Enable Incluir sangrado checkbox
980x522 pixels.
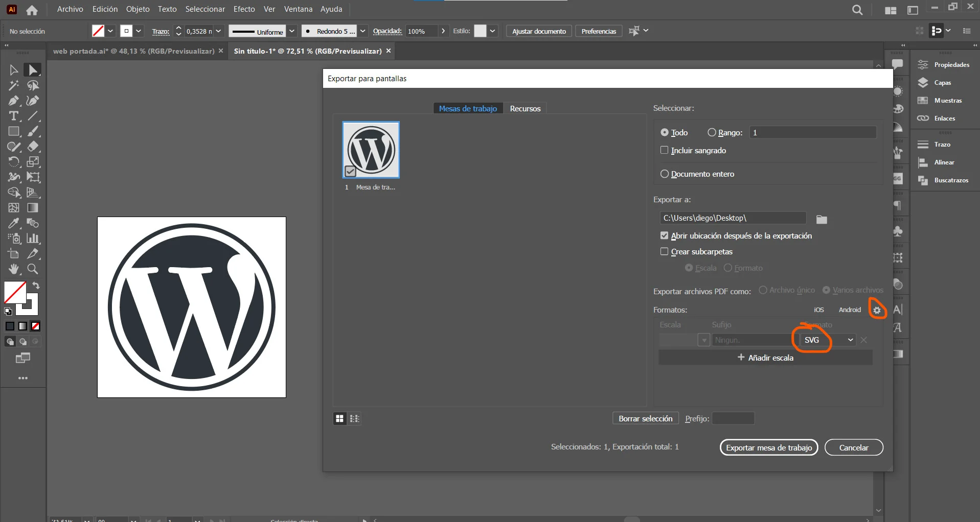pos(665,150)
